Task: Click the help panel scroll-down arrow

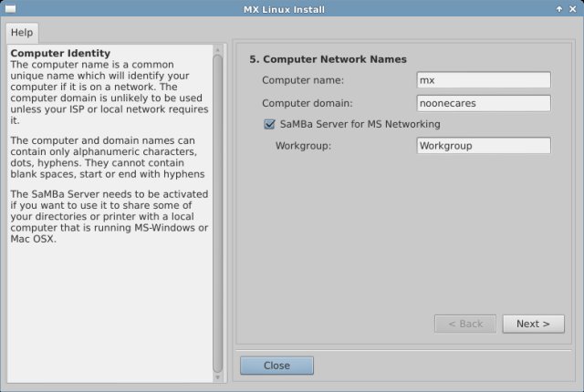Action: (x=218, y=377)
